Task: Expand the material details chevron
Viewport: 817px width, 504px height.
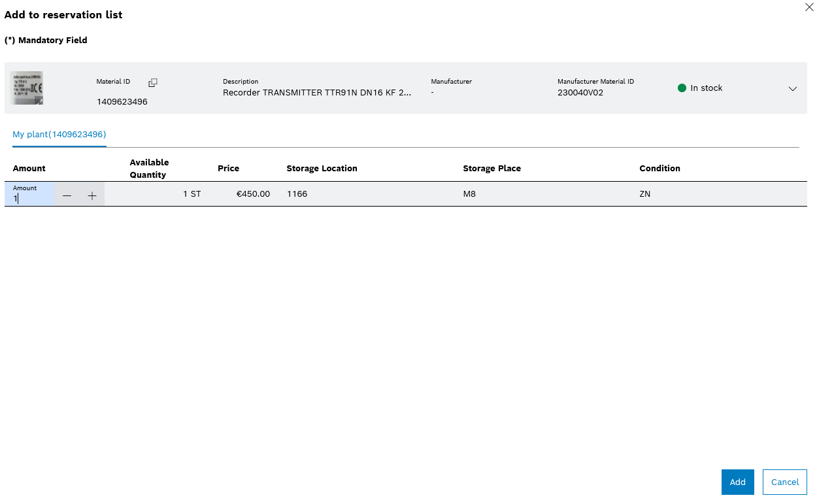Action: click(793, 89)
